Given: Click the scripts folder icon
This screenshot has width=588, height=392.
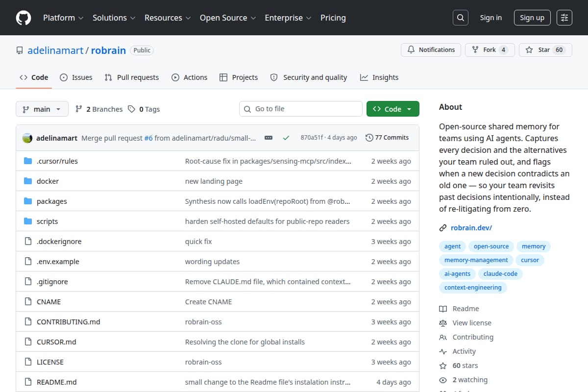Looking at the screenshot, I should (x=28, y=221).
